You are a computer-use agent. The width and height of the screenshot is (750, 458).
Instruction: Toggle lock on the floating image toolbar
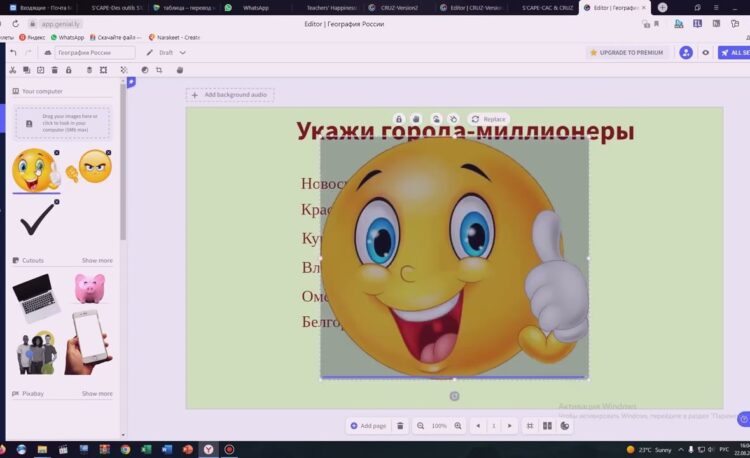coord(399,119)
